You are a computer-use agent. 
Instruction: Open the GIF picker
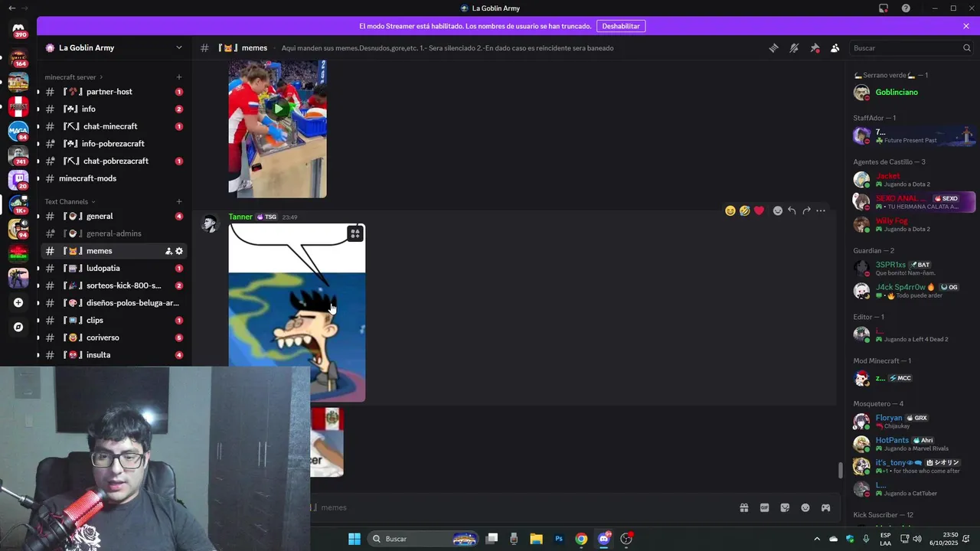coord(764,507)
